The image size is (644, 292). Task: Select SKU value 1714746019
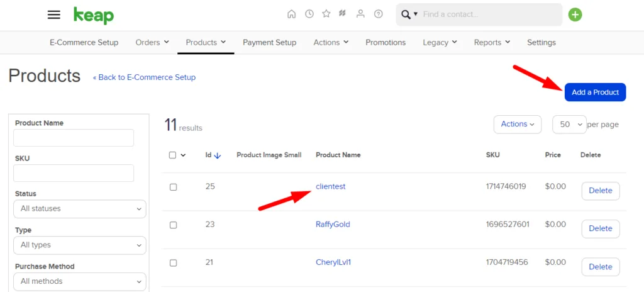click(506, 186)
